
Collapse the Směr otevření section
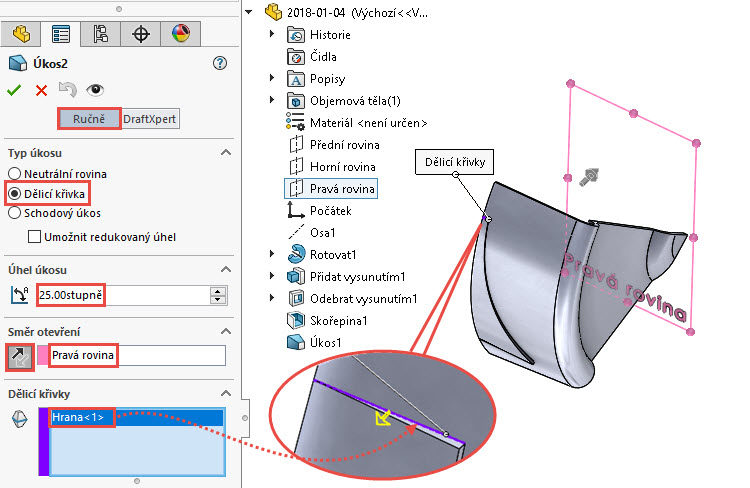pyautogui.click(x=226, y=331)
